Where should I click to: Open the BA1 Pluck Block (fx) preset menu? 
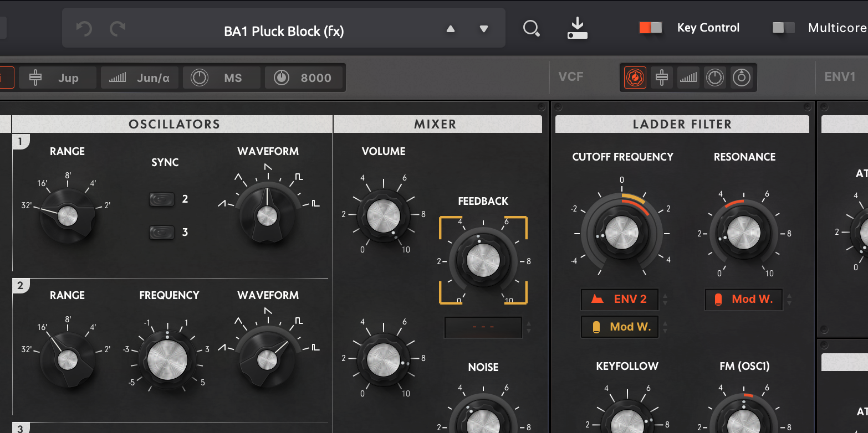pos(284,31)
